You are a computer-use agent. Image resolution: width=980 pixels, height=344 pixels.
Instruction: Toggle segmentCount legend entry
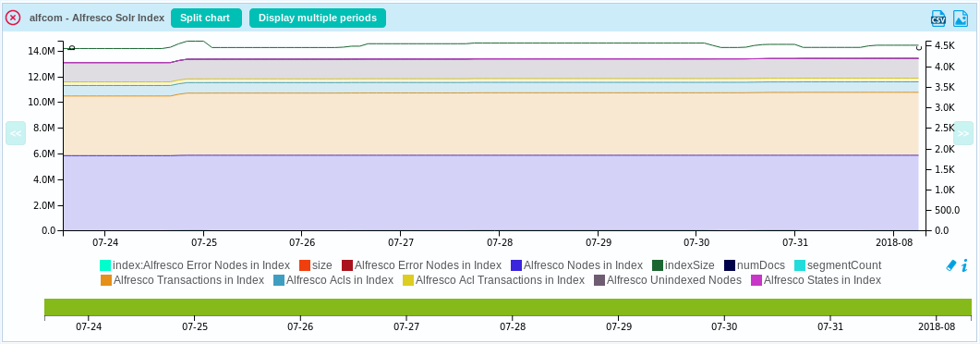(x=838, y=265)
